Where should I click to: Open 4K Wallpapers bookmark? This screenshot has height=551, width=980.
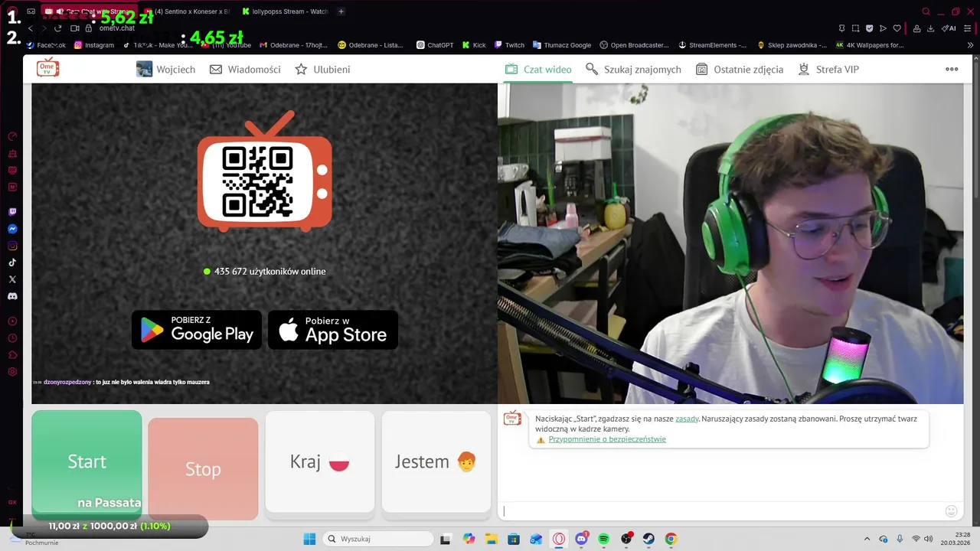click(870, 45)
